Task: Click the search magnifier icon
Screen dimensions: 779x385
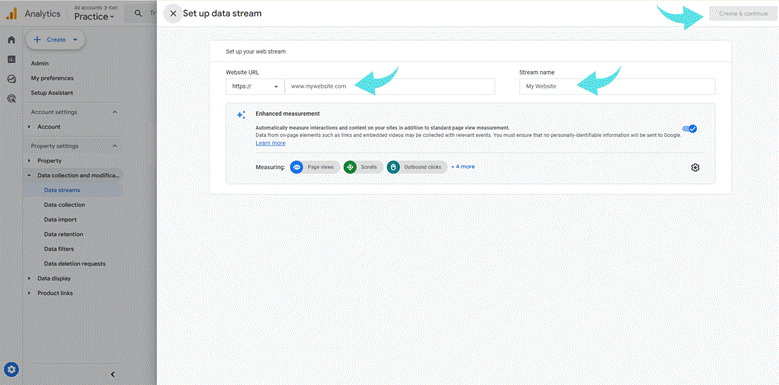Action: (138, 13)
